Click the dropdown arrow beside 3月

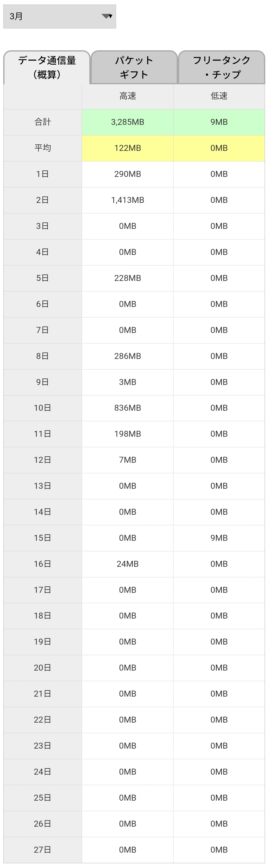107,16
